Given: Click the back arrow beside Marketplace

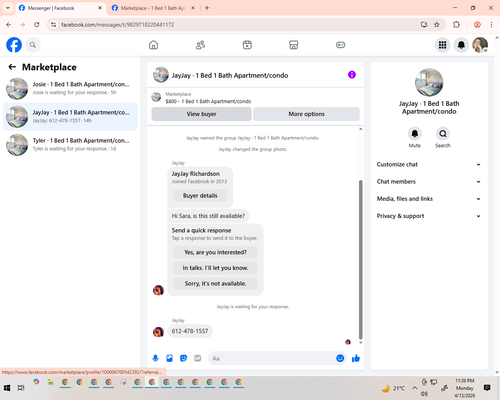Looking at the screenshot, I should pos(12,67).
